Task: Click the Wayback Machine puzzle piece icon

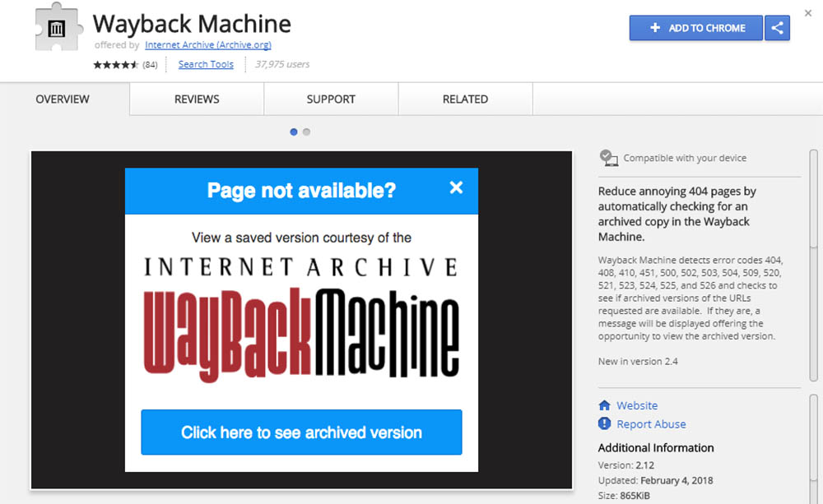Action: click(x=57, y=31)
